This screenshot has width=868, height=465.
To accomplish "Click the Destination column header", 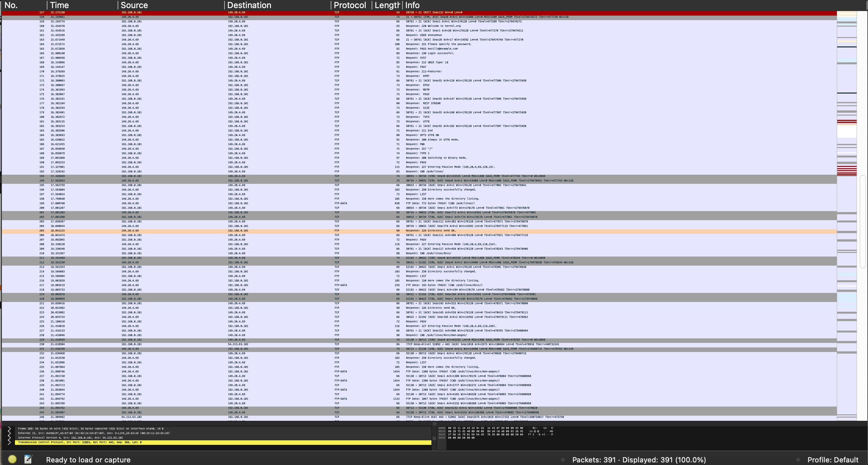I will click(249, 5).
